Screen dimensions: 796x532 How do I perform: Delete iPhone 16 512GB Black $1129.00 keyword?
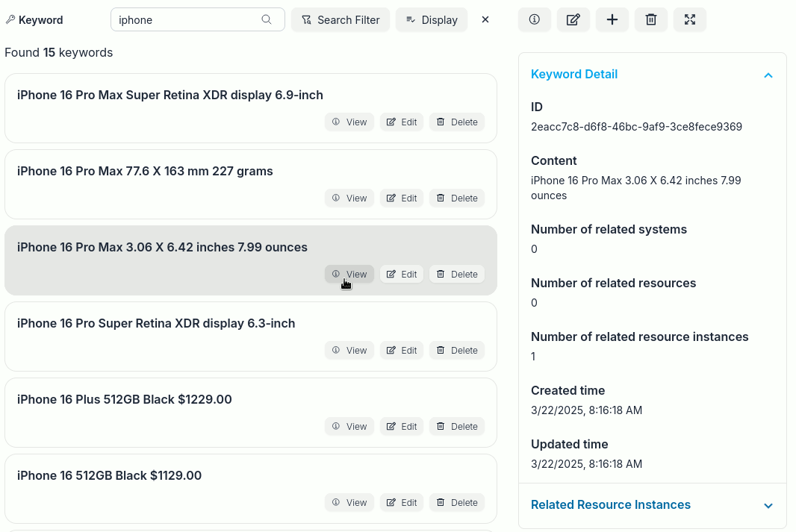point(457,503)
